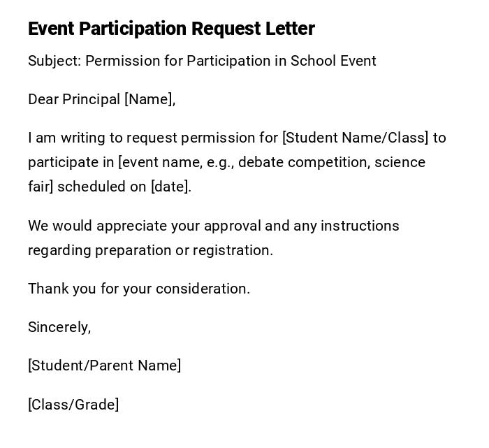This screenshot has width=489, height=448.
Task: Click the Thank you for your consideration line
Action: pyautogui.click(x=139, y=289)
